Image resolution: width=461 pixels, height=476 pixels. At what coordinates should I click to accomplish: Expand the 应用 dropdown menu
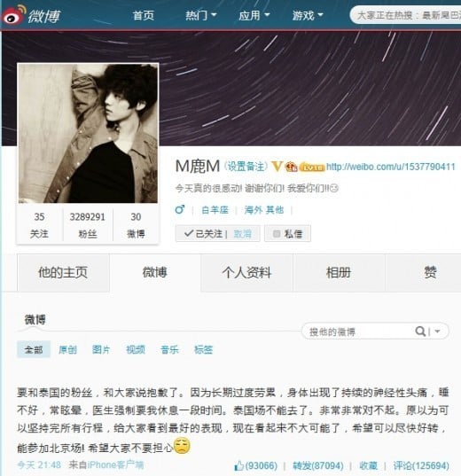254,15
